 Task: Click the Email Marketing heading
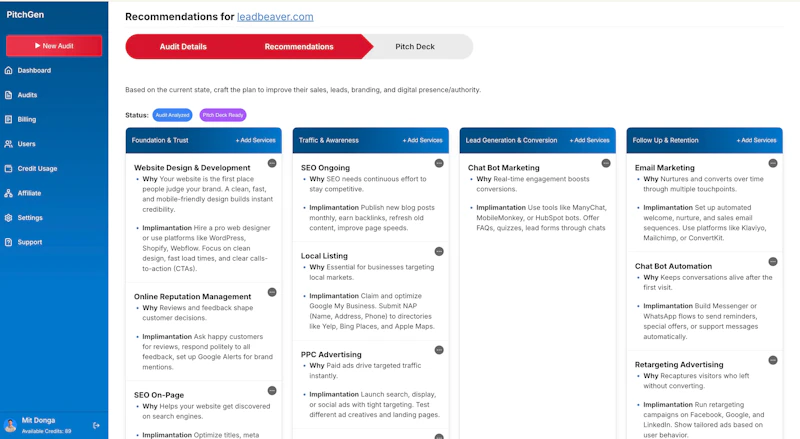click(664, 168)
